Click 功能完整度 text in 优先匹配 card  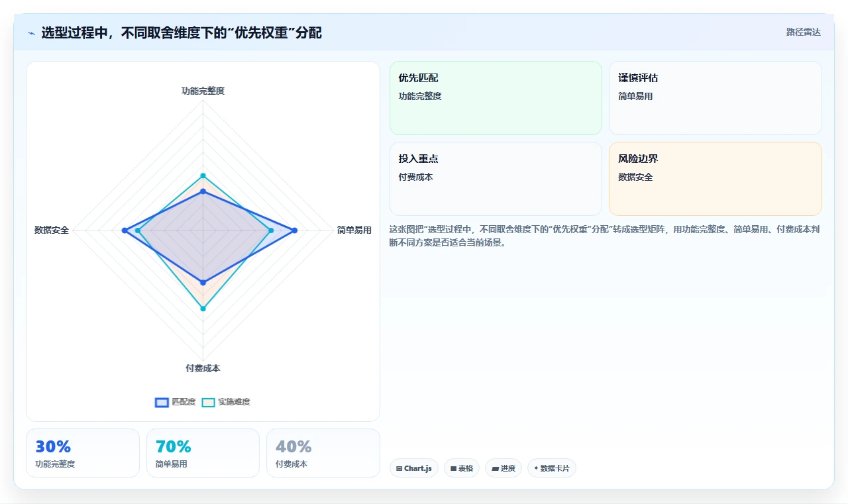click(x=420, y=96)
